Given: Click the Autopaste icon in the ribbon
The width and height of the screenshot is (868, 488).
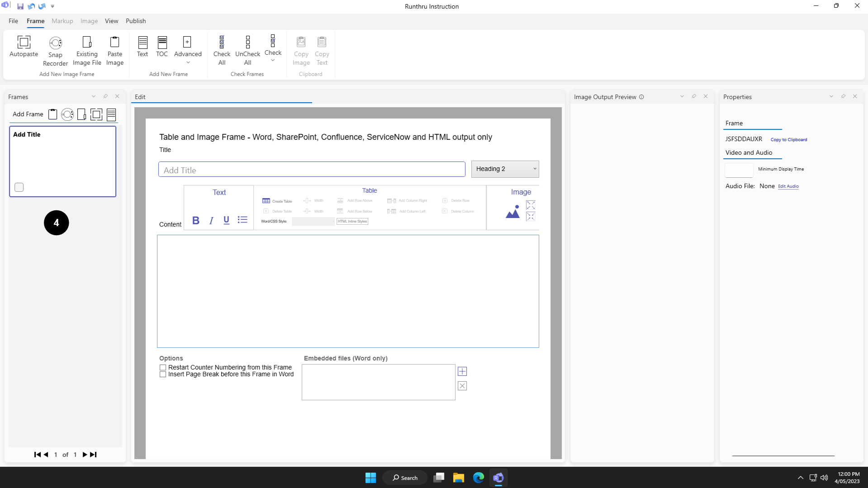Looking at the screenshot, I should coord(24,43).
